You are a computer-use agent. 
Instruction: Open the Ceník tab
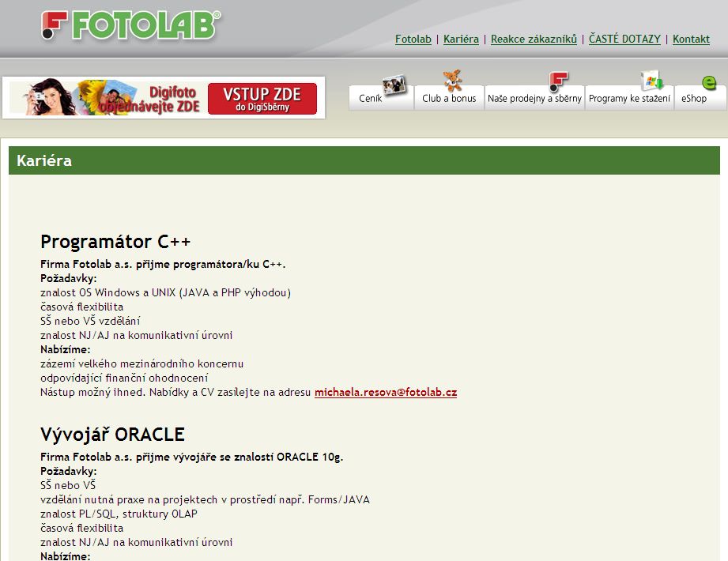click(381, 98)
